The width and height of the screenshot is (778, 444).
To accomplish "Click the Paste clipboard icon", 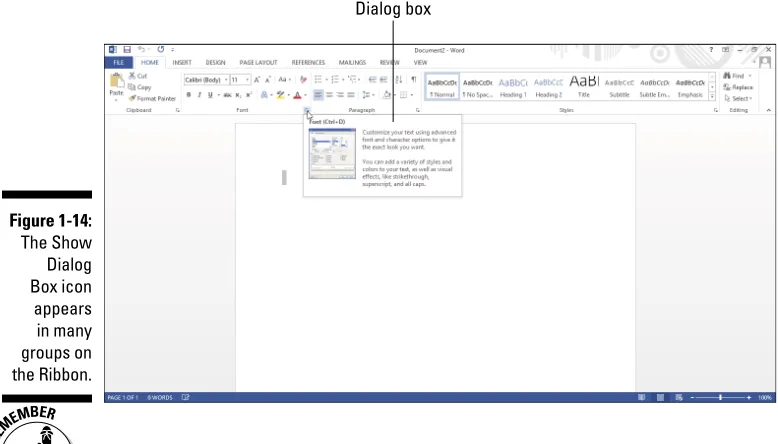I will point(117,81).
